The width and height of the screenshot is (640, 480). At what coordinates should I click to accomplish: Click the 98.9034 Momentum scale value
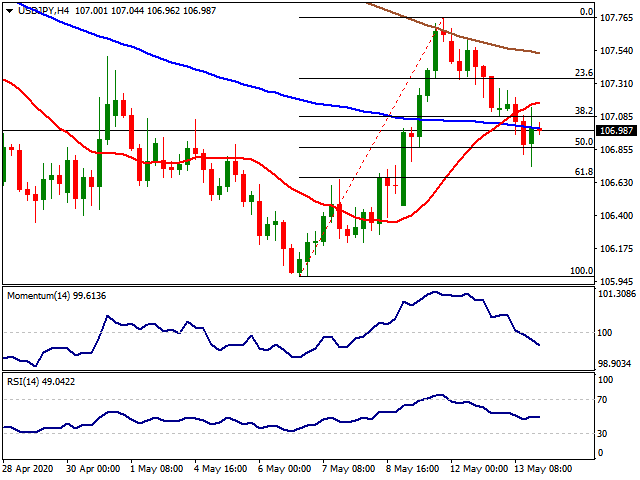615,364
